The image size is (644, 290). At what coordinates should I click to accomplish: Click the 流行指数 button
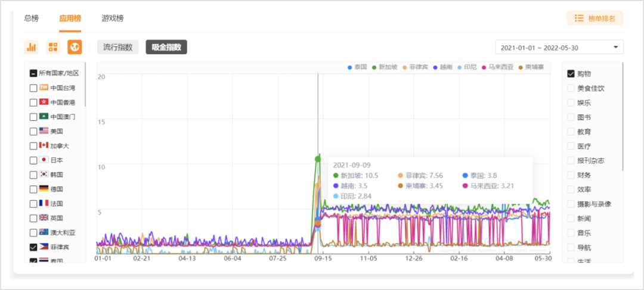118,47
